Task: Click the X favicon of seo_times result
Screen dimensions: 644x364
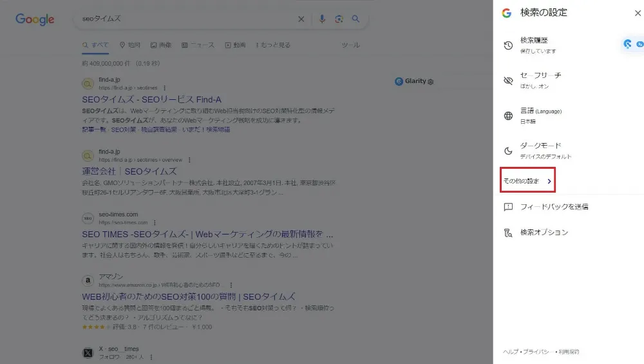Action: pyautogui.click(x=88, y=353)
